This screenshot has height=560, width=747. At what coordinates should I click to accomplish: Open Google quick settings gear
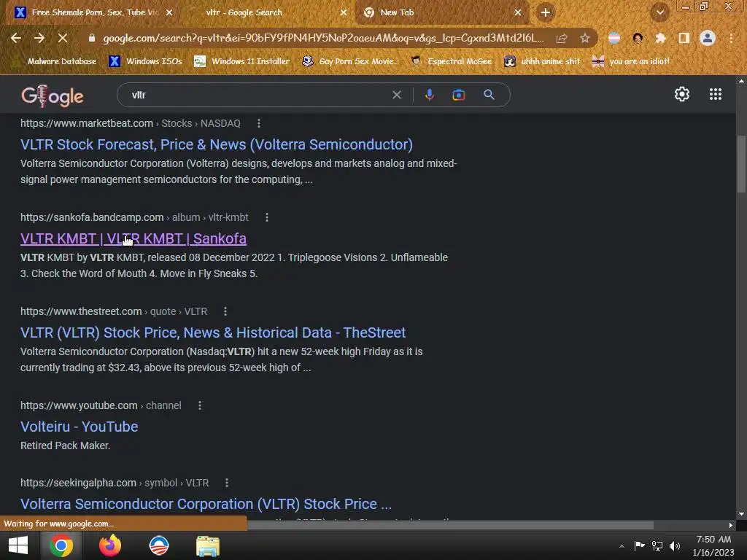[682, 94]
